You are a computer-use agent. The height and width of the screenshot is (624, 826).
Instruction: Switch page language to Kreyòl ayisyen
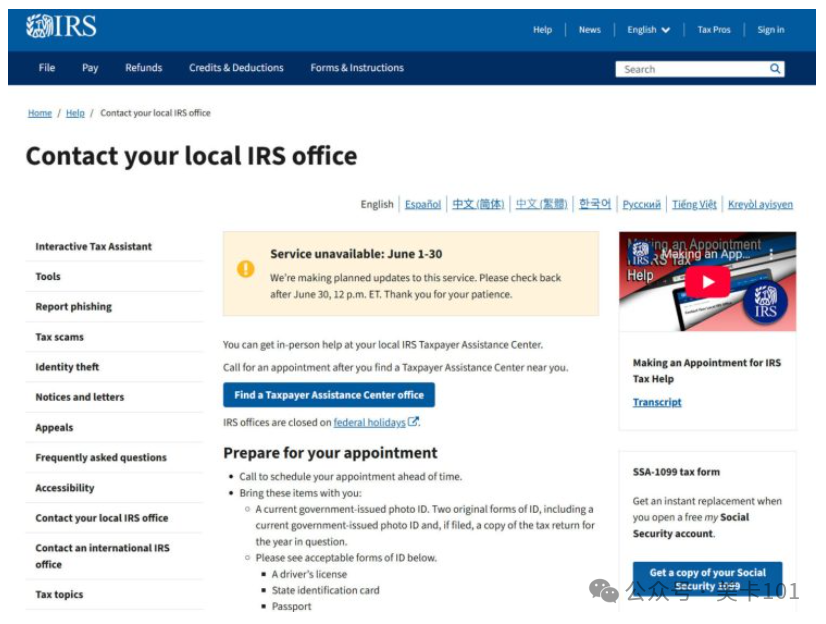[x=760, y=204]
